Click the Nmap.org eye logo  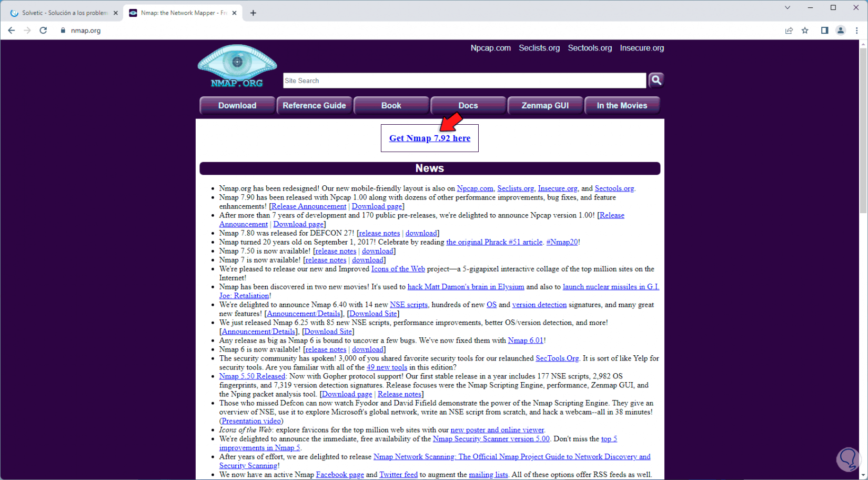(237, 66)
